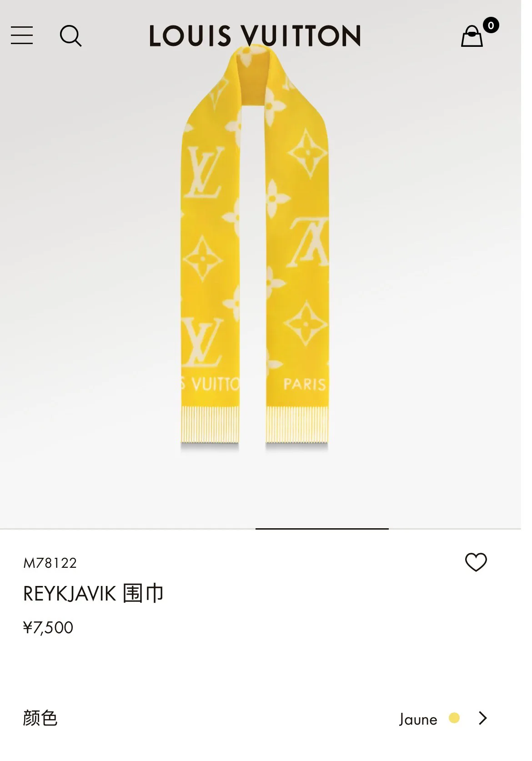Open the hamburger navigation menu
532x761 pixels.
pyautogui.click(x=22, y=35)
